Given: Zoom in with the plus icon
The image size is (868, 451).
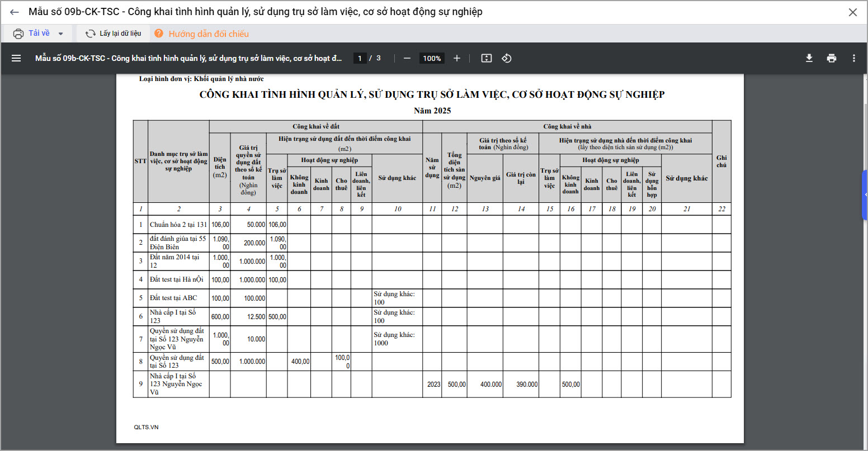Looking at the screenshot, I should [x=457, y=58].
